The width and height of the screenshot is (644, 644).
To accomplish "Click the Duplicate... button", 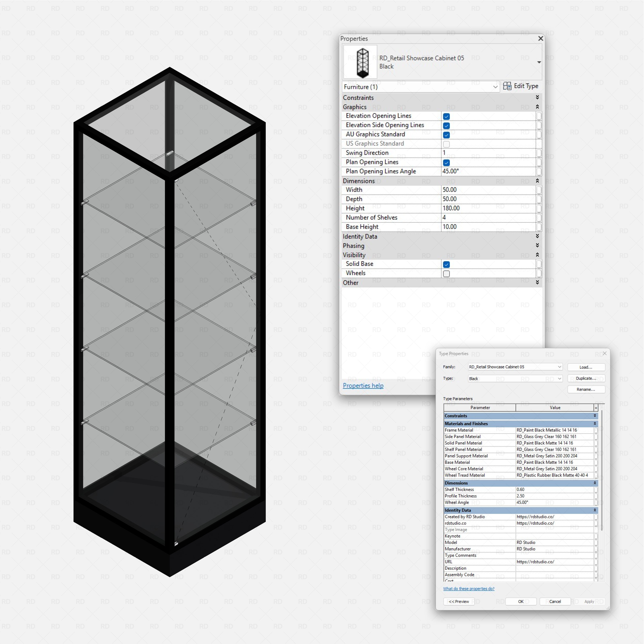I will (586, 378).
